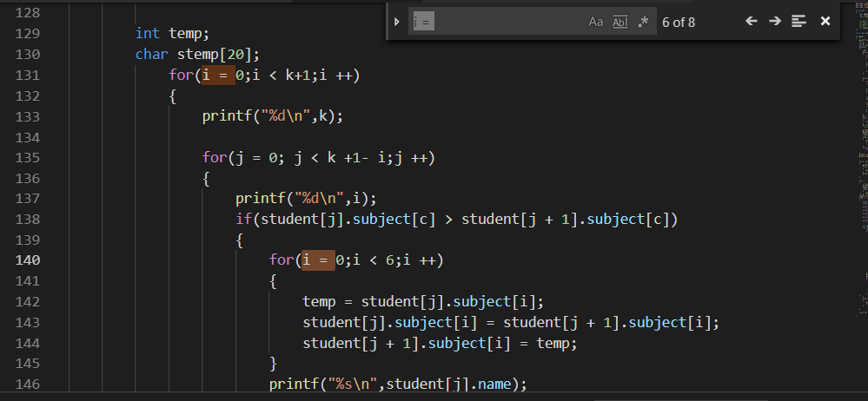Screen dimensions: 868x401
Task: Go to previous match arrow
Action: [x=752, y=21]
